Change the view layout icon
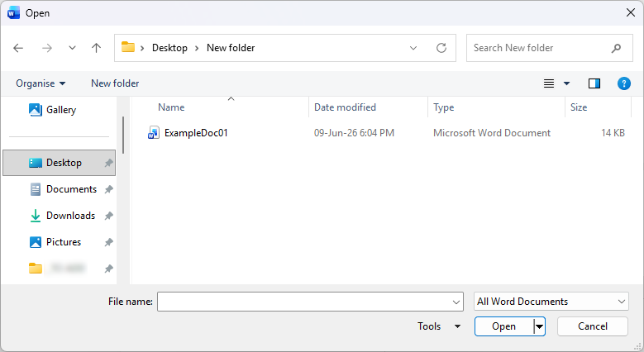The width and height of the screenshot is (644, 352). (549, 83)
